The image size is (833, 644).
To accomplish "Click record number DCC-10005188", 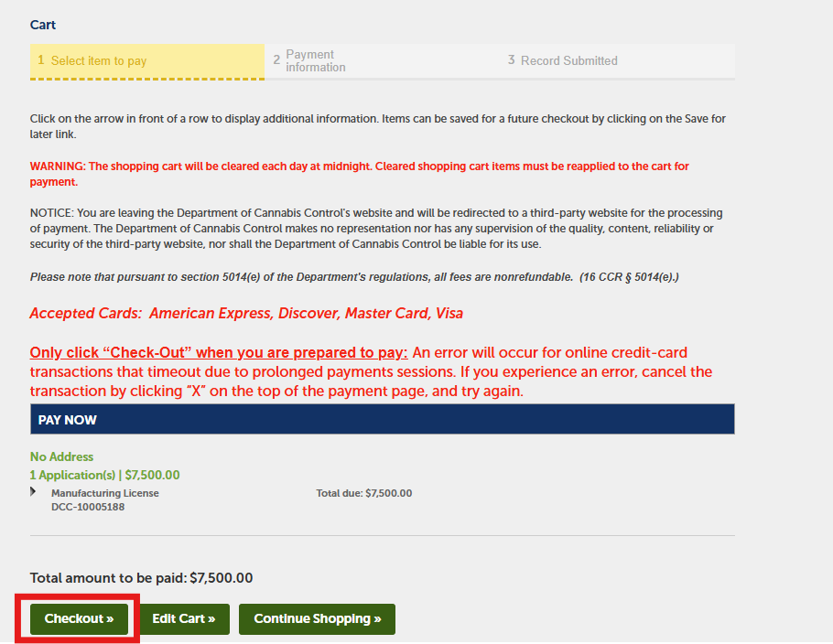I will 88,507.
